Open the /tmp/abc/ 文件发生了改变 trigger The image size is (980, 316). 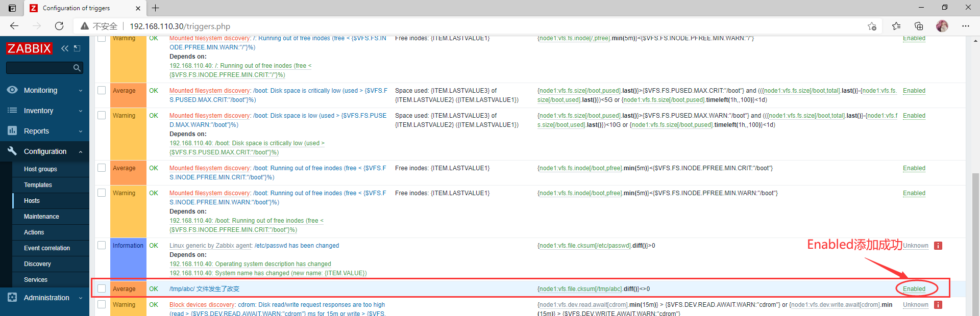pyautogui.click(x=204, y=289)
